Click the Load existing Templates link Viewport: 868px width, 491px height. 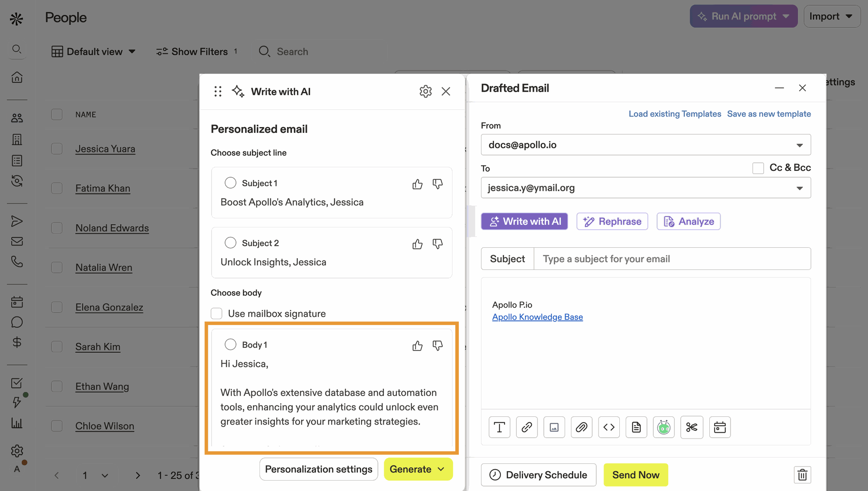pyautogui.click(x=675, y=114)
